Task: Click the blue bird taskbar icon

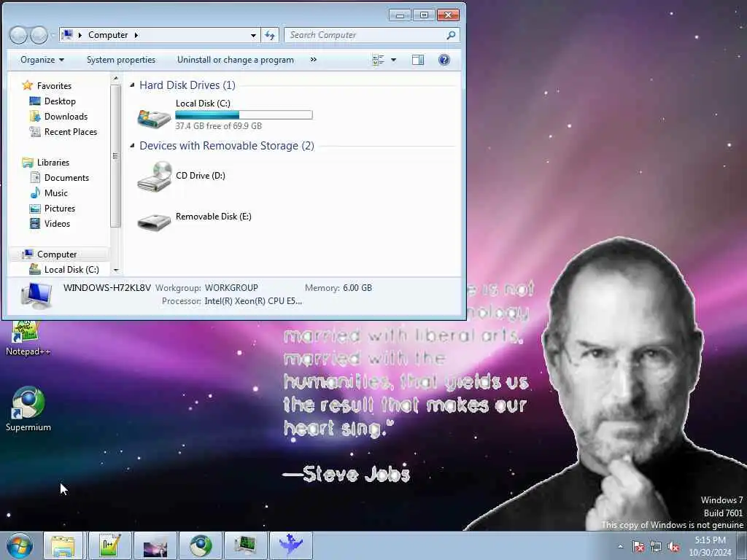Action: (x=291, y=545)
